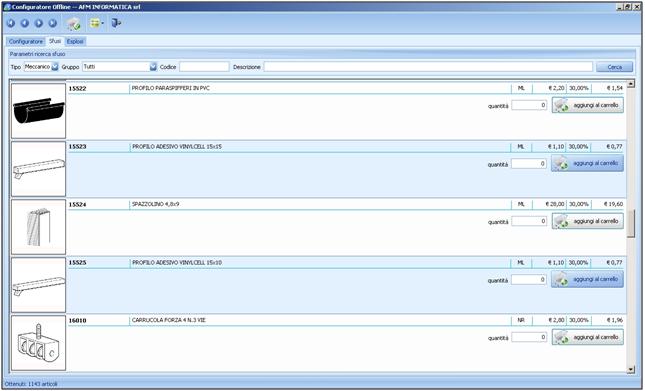
Task: Expand the Gruppo Tutti dropdown
Action: click(153, 67)
